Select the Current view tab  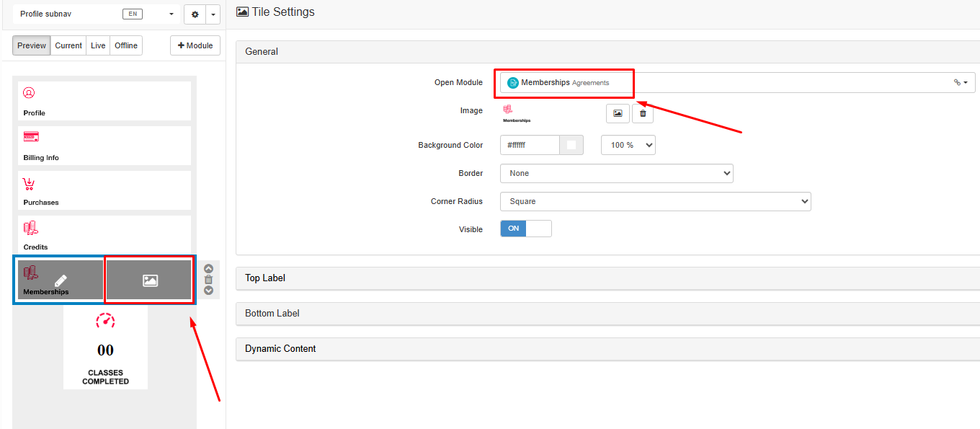point(68,45)
